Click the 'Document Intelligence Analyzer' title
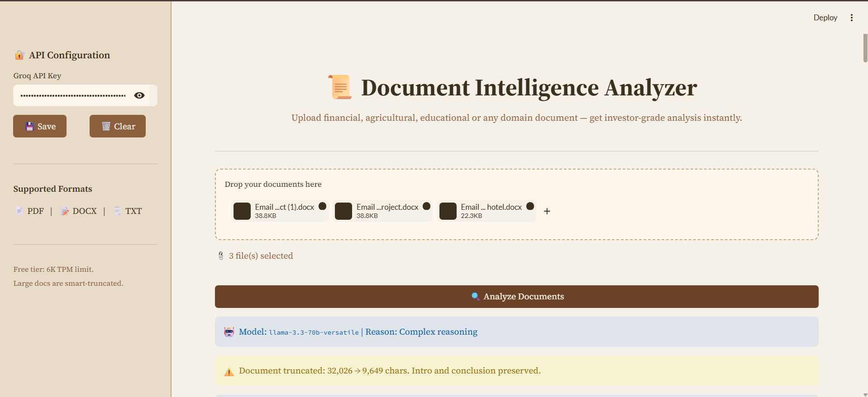868x397 pixels. coord(529,88)
